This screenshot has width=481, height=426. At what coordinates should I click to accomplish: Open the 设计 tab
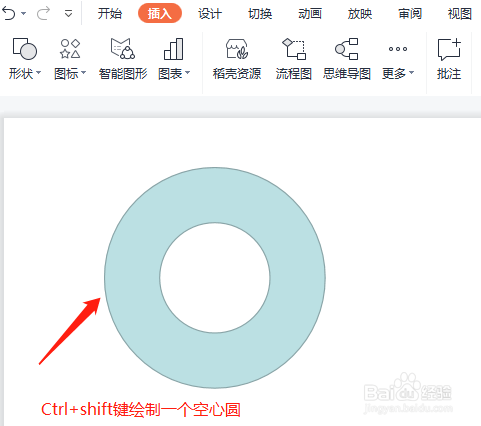[x=210, y=14]
